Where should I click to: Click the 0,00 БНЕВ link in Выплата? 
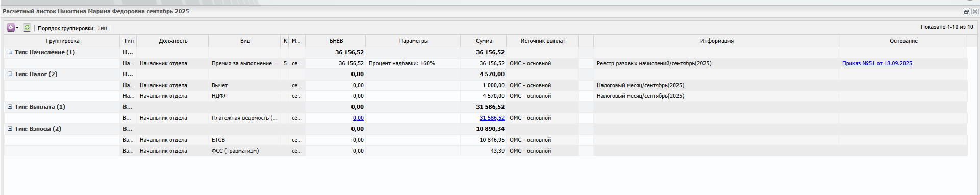[x=358, y=118]
